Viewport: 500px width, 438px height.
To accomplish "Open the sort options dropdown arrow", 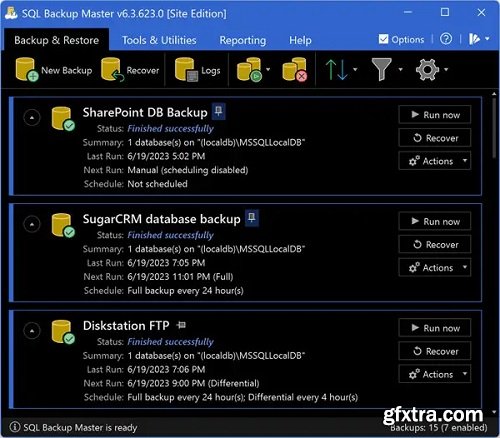I will pyautogui.click(x=355, y=70).
